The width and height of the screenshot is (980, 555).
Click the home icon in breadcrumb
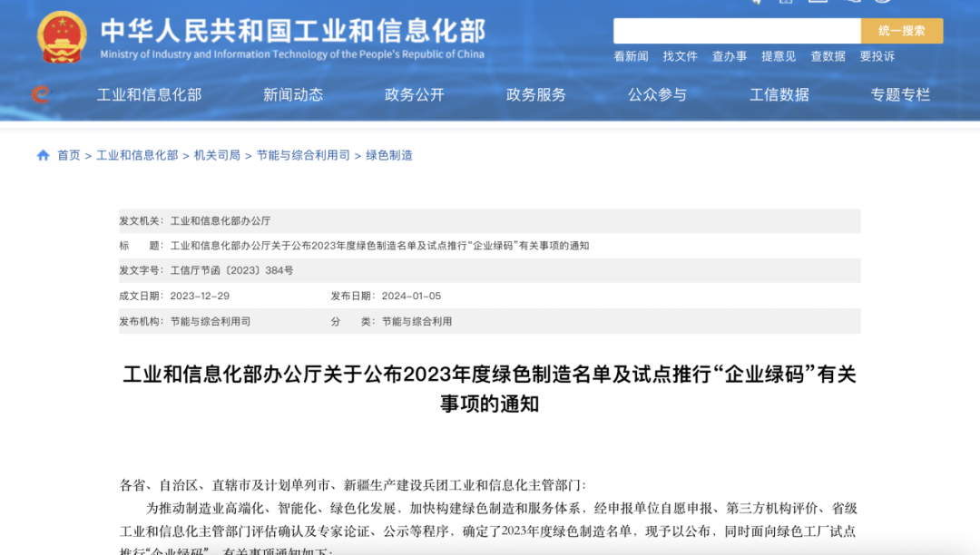point(43,155)
